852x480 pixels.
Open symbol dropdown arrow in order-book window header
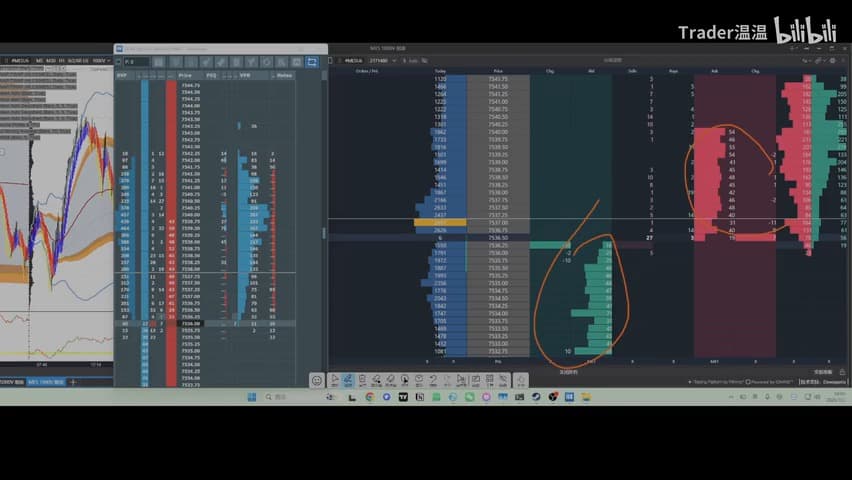[x=394, y=60]
